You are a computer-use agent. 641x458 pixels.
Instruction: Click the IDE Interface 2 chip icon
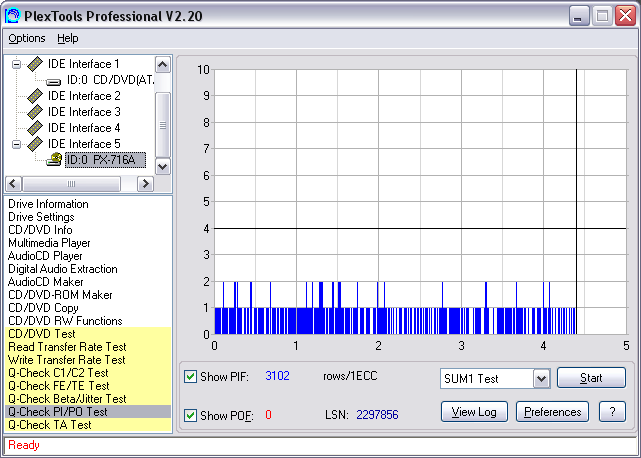point(35,96)
